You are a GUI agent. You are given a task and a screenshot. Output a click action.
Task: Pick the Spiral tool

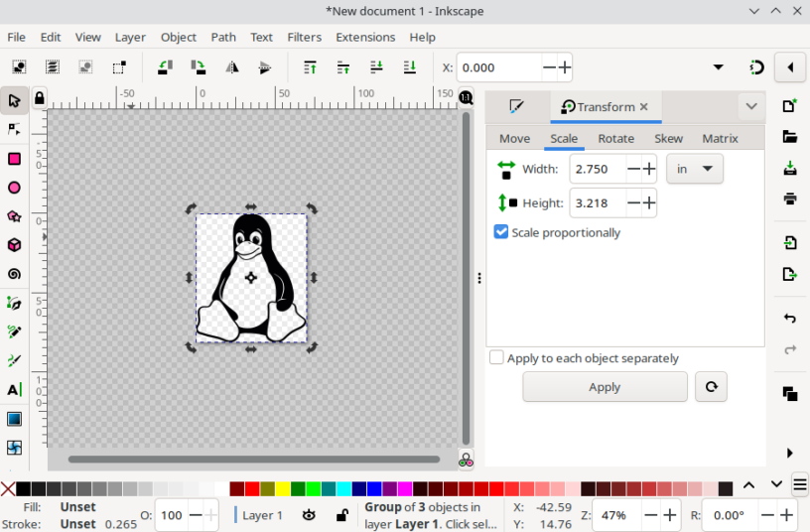(x=14, y=274)
